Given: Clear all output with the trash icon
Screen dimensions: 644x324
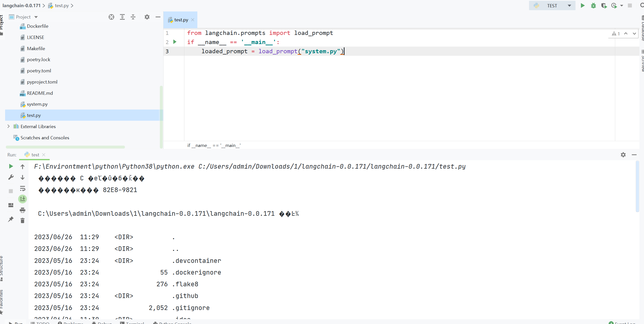Looking at the screenshot, I should (x=22, y=221).
